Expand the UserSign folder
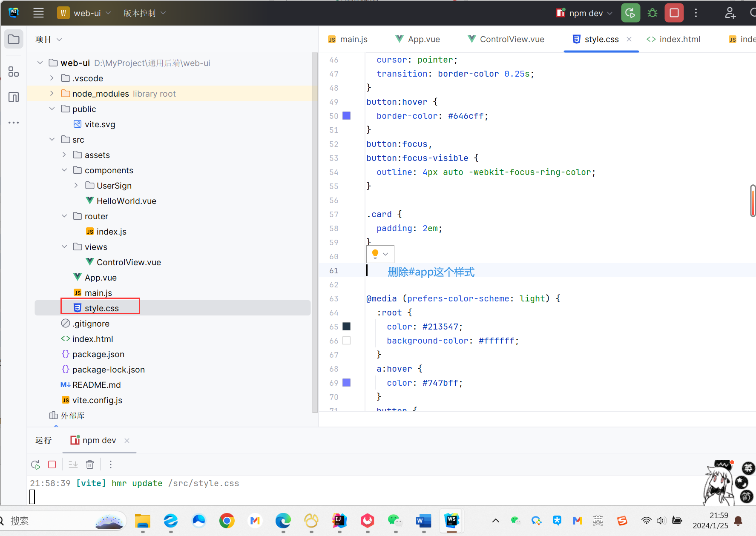This screenshot has height=536, width=756. 76,185
